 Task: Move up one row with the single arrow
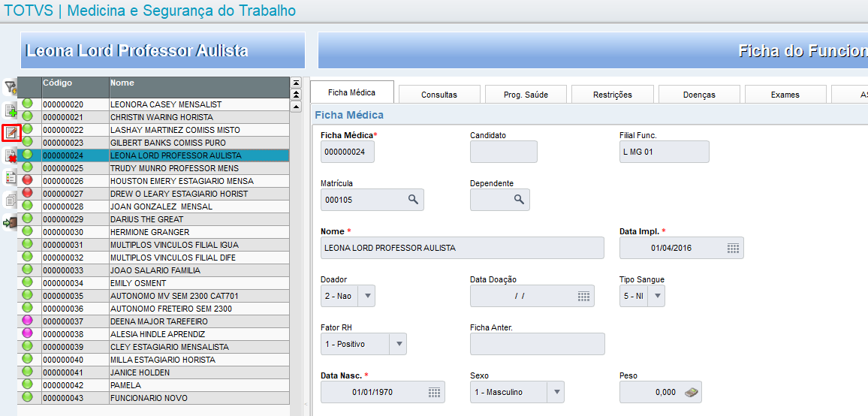(296, 107)
